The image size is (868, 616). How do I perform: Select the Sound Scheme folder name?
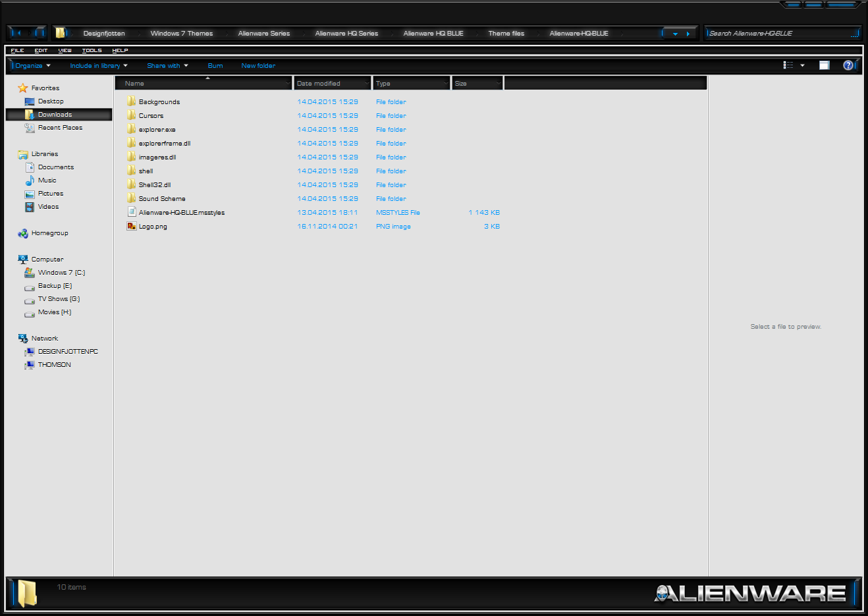coord(162,199)
